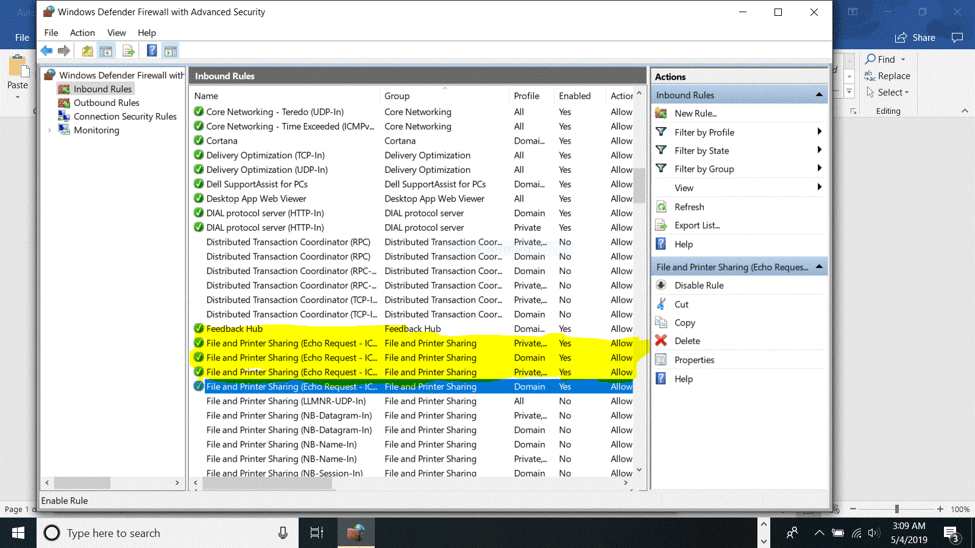Click Export List... in Actions pane

696,225
